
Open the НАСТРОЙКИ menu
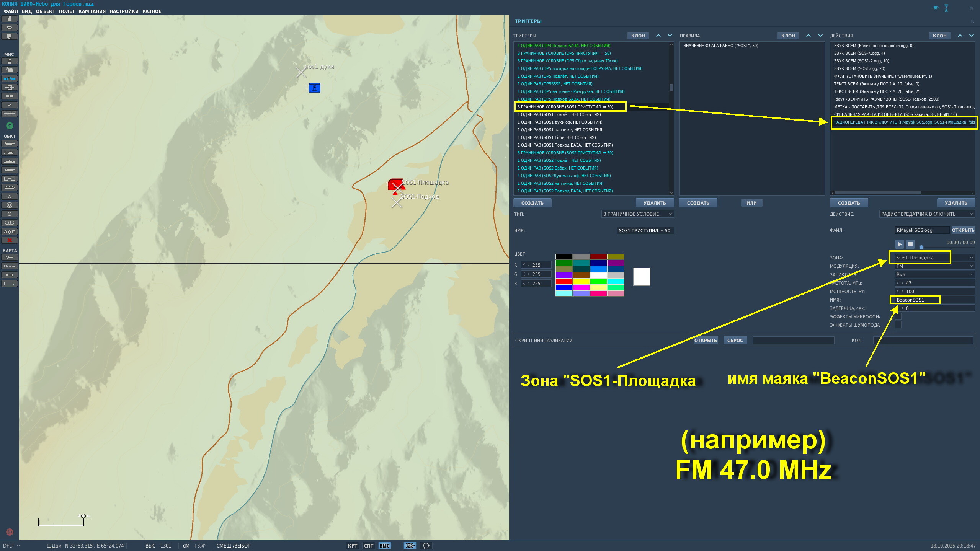(x=124, y=11)
